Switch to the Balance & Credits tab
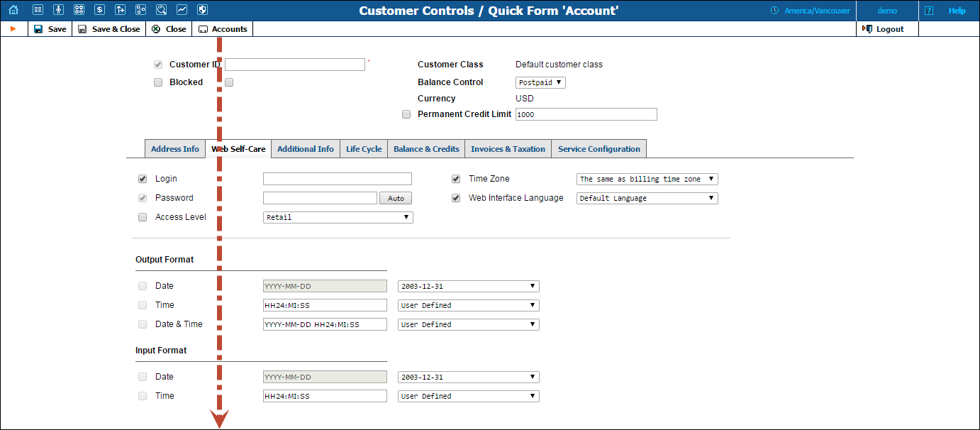 coord(426,149)
